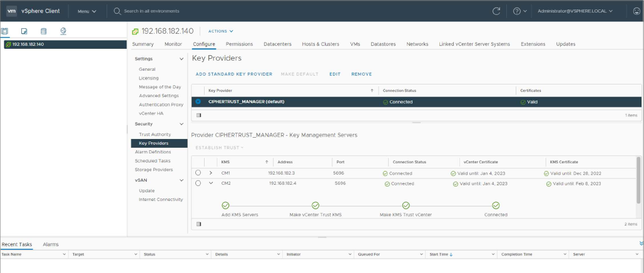Click the column chooser icon under Key Provider table
The image size is (644, 273).
[x=199, y=115]
